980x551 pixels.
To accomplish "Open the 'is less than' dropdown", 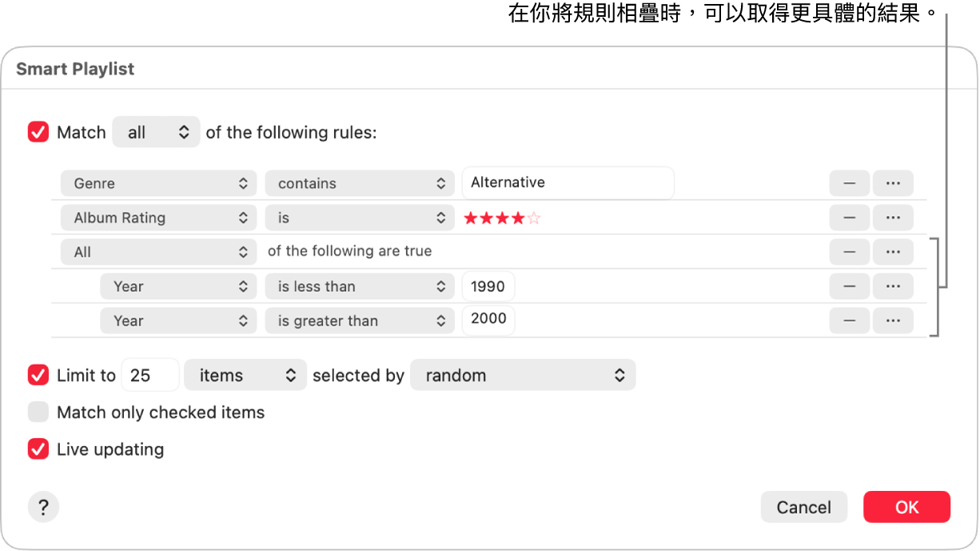I will [360, 286].
